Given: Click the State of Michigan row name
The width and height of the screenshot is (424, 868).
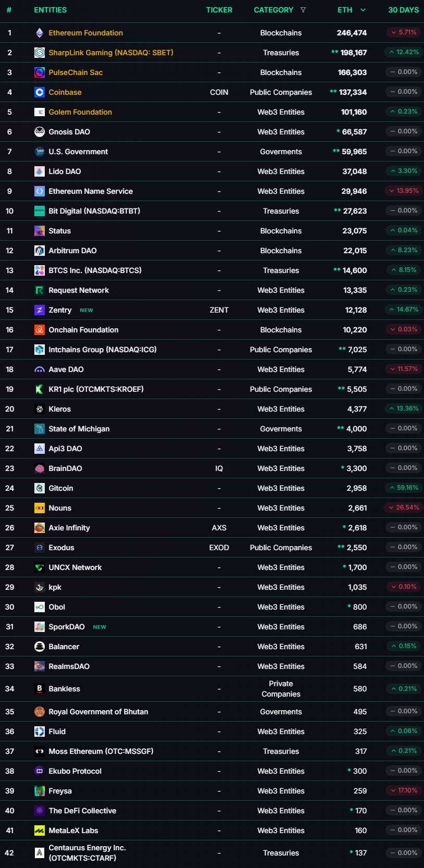Looking at the screenshot, I should tap(79, 429).
